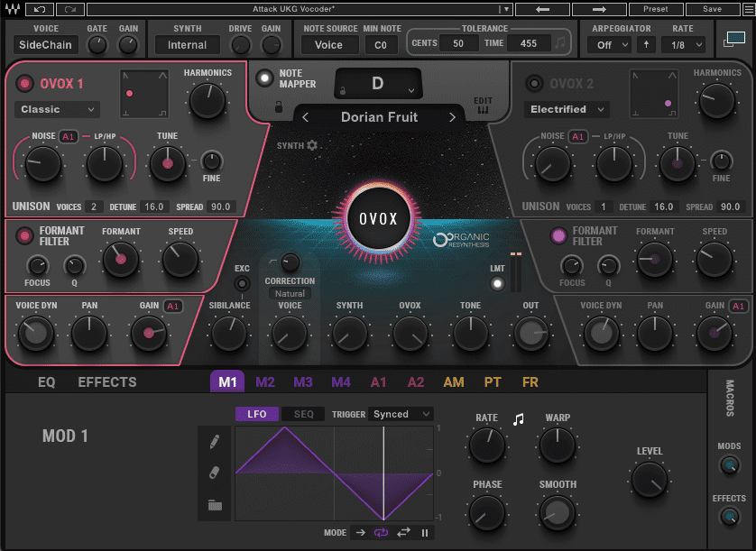This screenshot has height=551, width=756.
Task: Load the next preset with right arrow
Action: 599,9
